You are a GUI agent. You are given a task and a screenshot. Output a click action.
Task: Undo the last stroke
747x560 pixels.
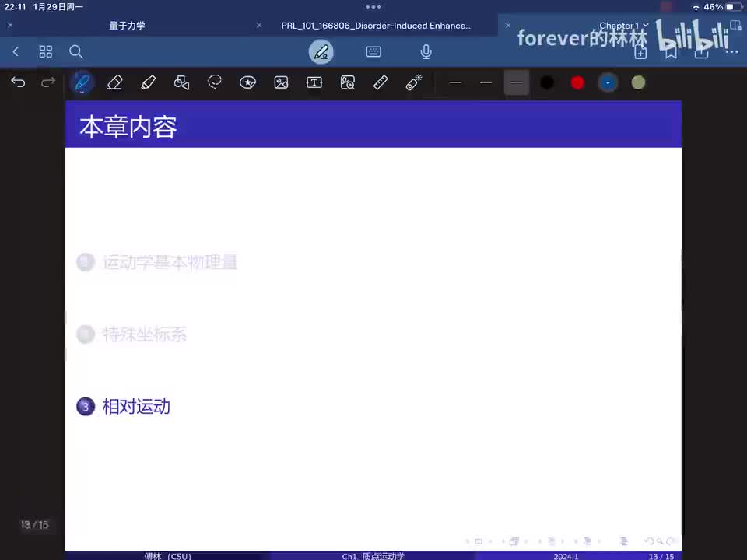[x=18, y=82]
